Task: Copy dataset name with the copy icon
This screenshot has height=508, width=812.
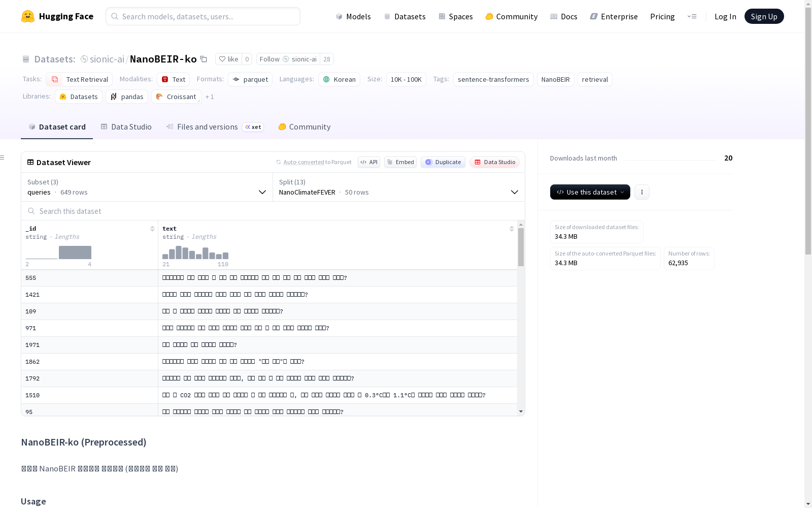Action: coord(204,59)
